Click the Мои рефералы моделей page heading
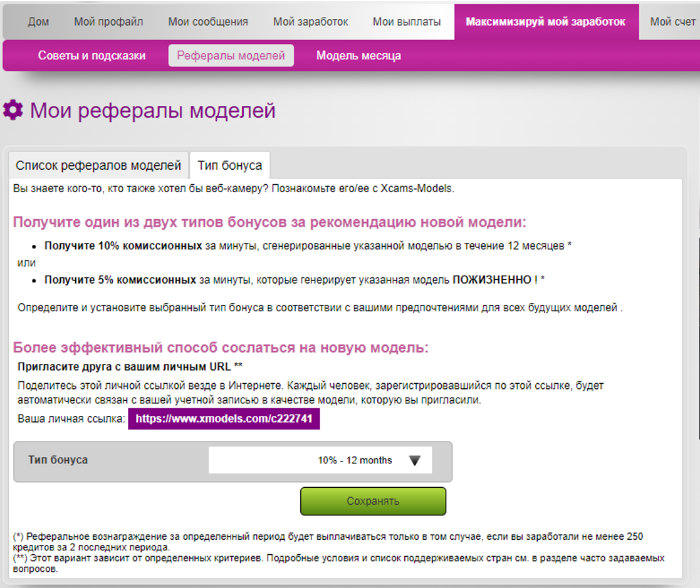Screen dimensions: 700x588 point(153,110)
